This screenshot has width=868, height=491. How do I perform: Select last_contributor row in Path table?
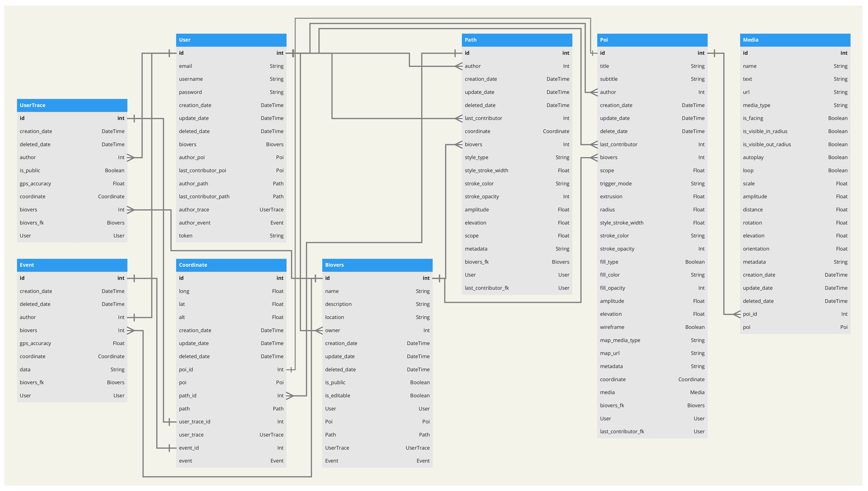516,118
